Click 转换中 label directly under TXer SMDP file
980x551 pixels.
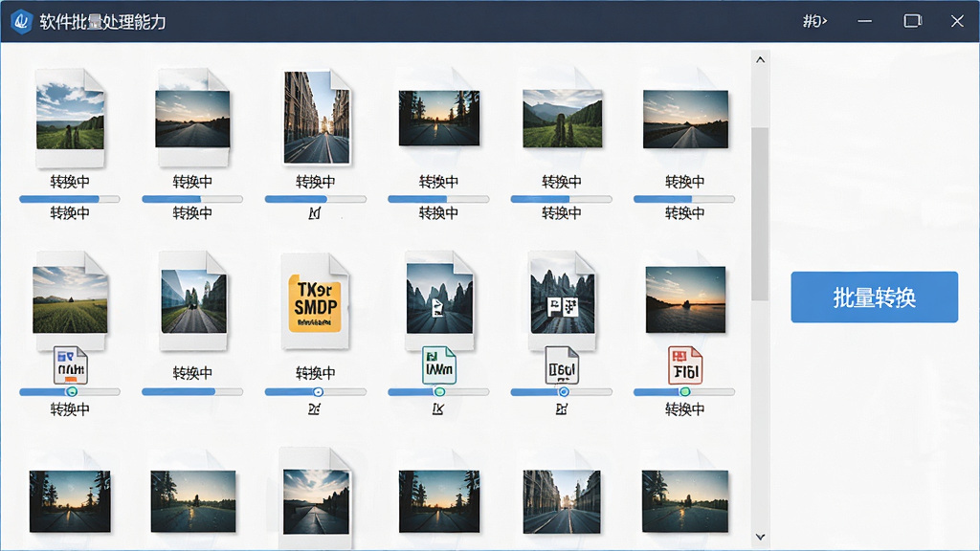(x=316, y=373)
